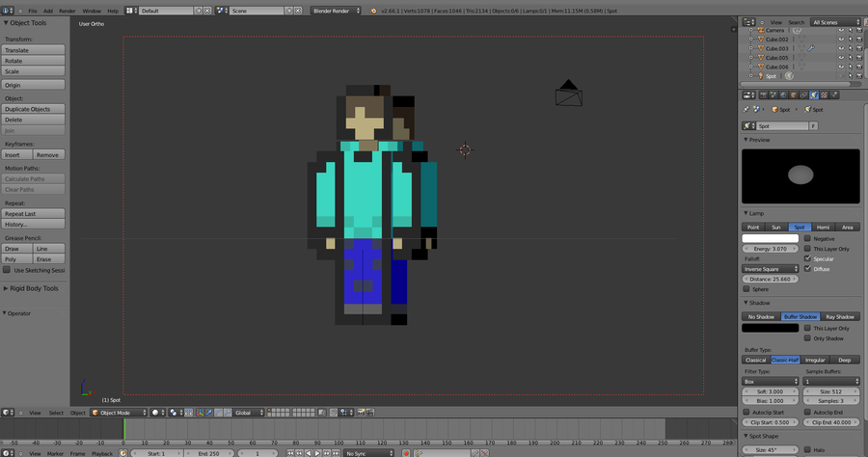868x457 pixels.
Task: Play the animation in reverse
Action: (309, 453)
